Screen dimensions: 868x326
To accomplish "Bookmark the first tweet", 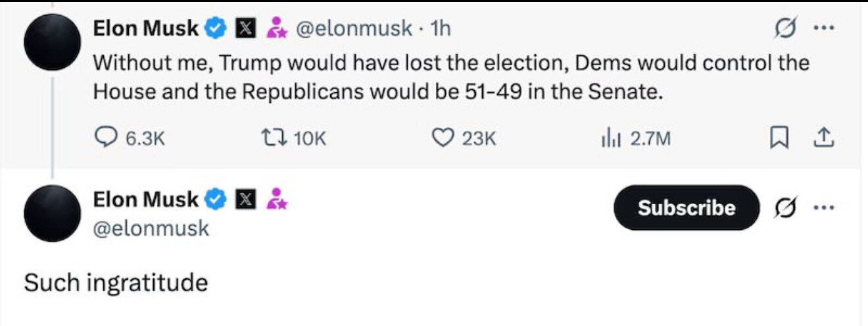I will tap(779, 137).
